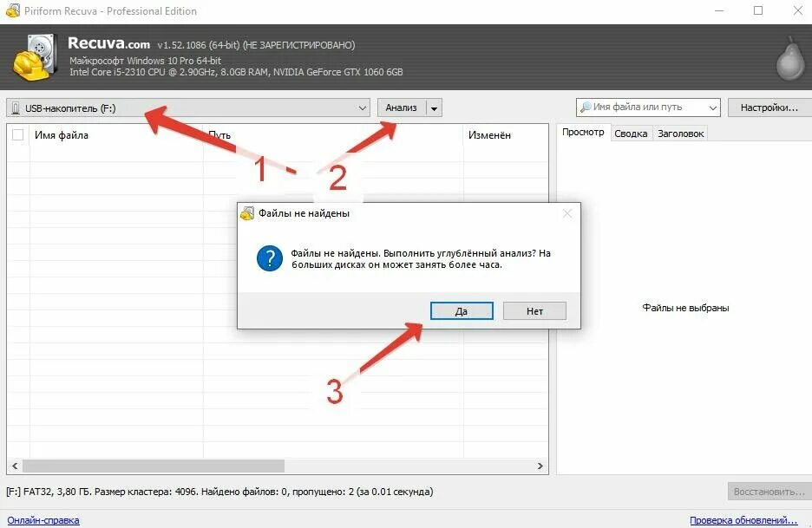
Task: Click the Восстановить button
Action: (x=769, y=492)
